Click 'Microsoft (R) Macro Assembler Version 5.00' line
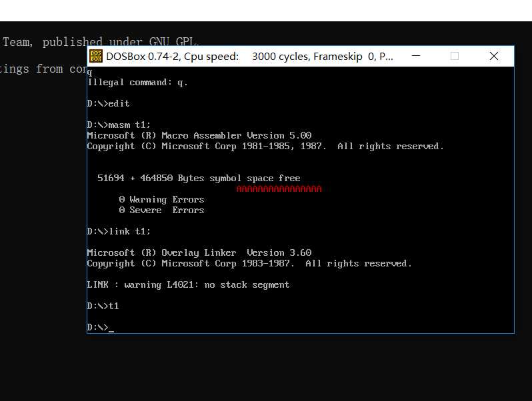The width and height of the screenshot is (532, 401). pyautogui.click(x=199, y=135)
